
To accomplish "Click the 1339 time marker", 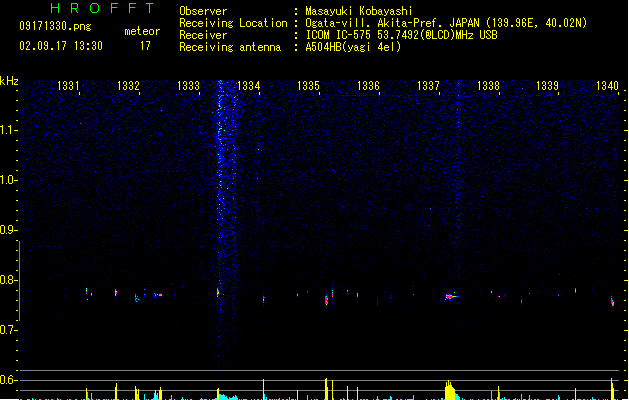I will (548, 85).
